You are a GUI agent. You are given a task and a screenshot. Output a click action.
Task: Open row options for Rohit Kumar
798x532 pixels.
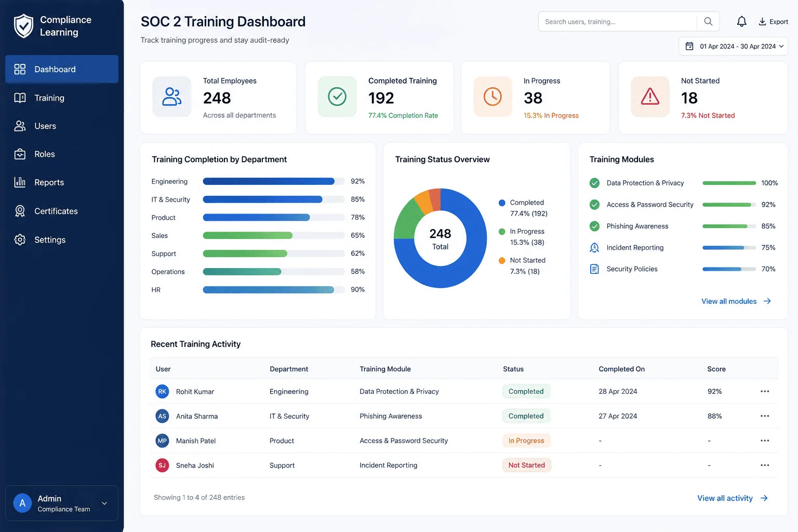[765, 391]
